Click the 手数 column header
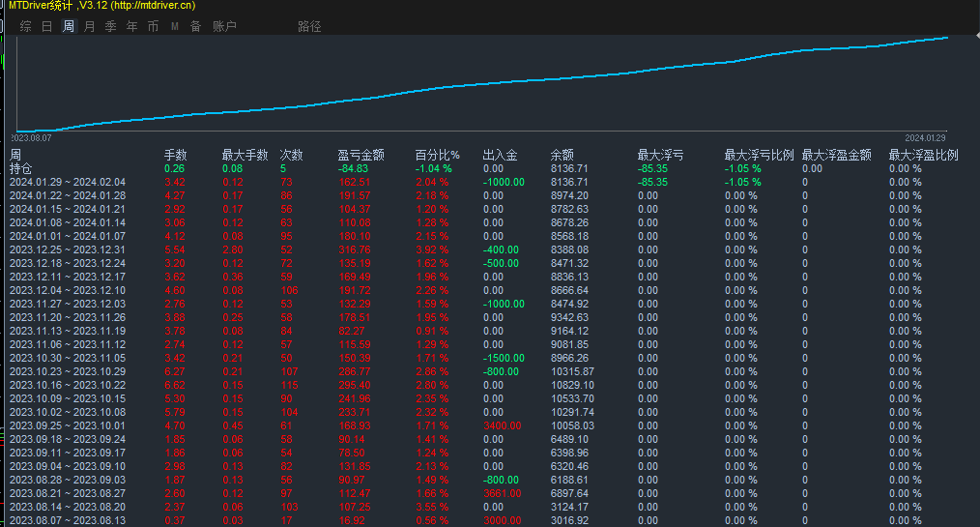The image size is (980, 527). [175, 155]
